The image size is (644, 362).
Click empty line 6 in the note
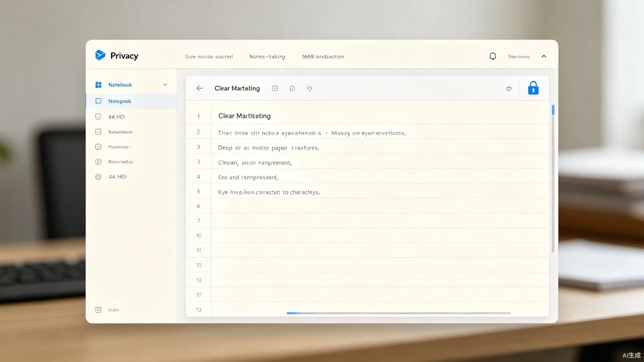click(x=380, y=206)
